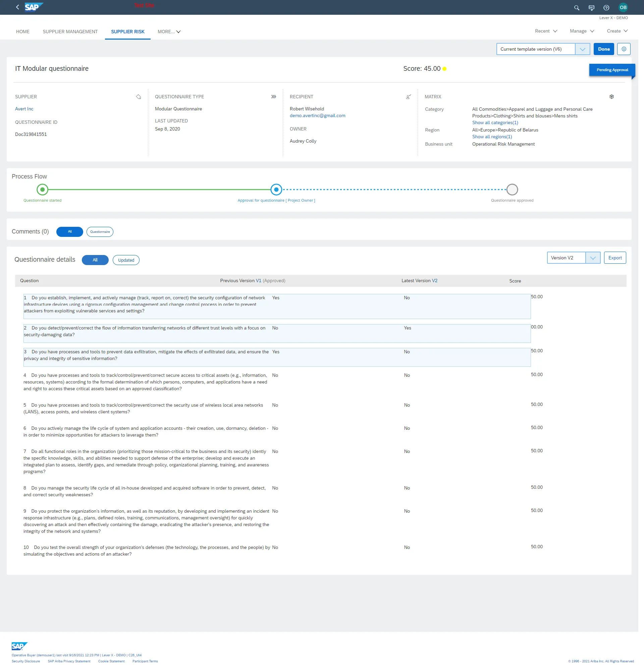Toggle the All comments filter

(69, 232)
